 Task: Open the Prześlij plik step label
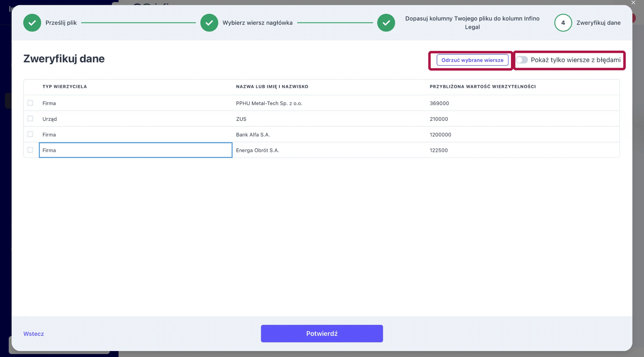[x=61, y=23]
